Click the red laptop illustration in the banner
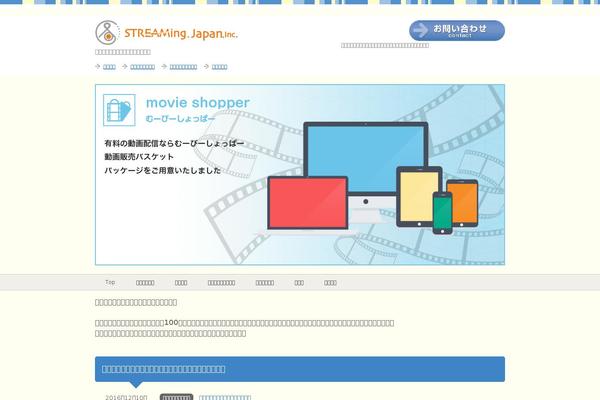This screenshot has height=400, width=600. coord(308,203)
